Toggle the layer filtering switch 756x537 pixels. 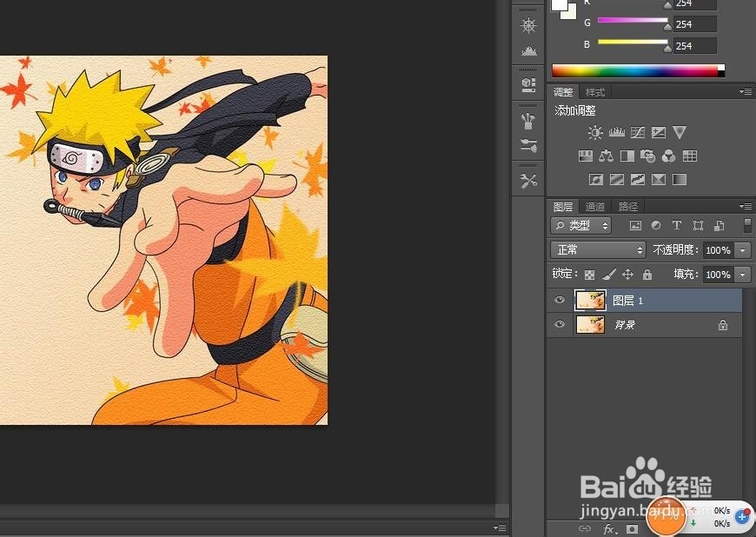pos(747,225)
